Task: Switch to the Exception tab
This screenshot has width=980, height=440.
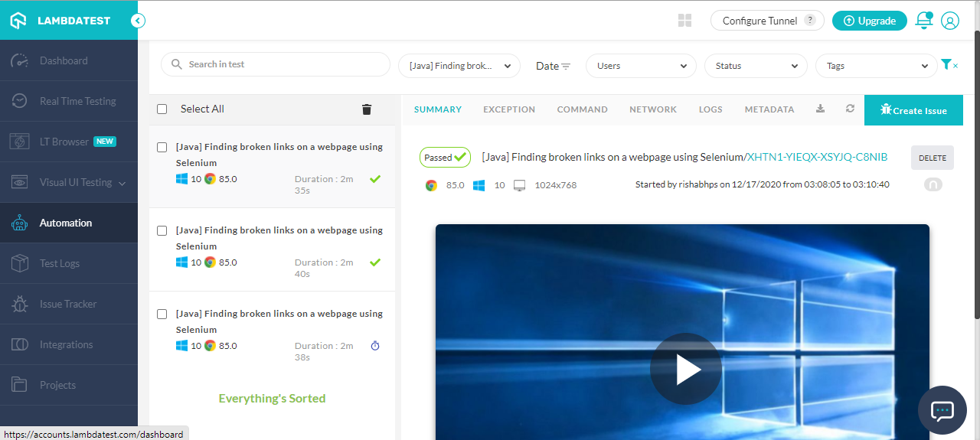Action: 509,109
